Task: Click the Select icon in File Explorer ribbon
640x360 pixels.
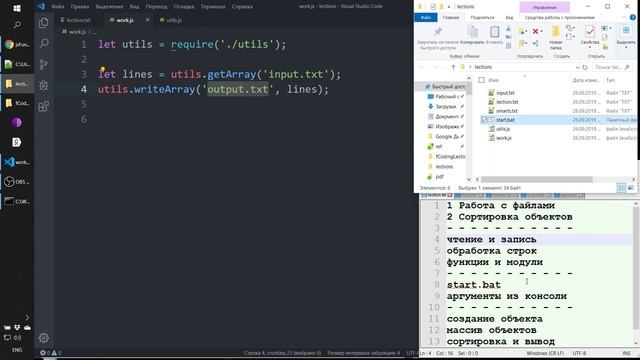Action: coord(626,31)
